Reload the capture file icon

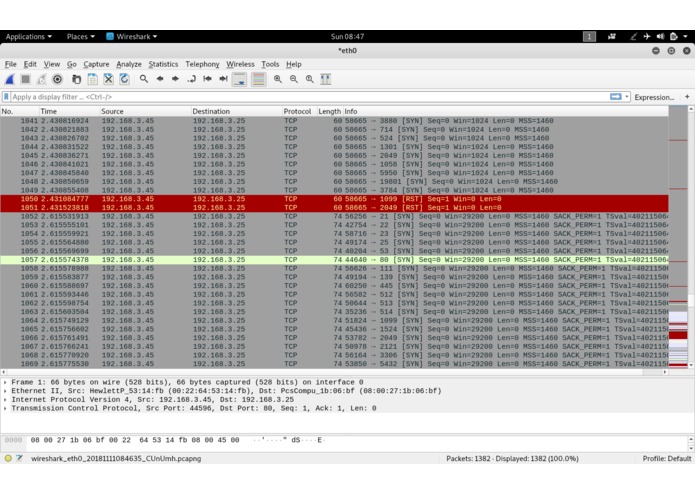tap(125, 79)
